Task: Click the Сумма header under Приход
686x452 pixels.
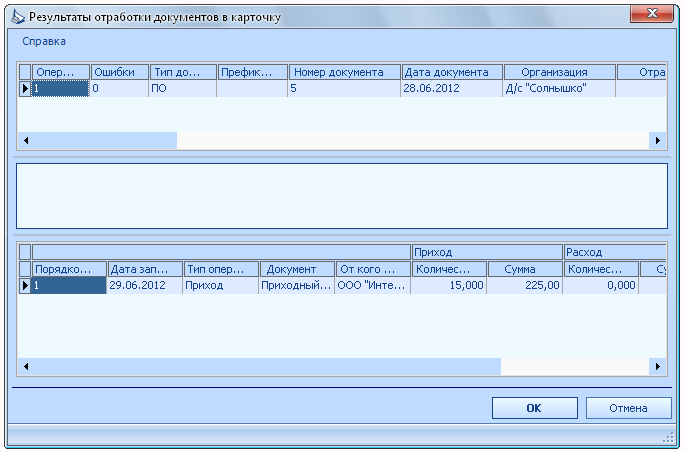Action: click(525, 269)
